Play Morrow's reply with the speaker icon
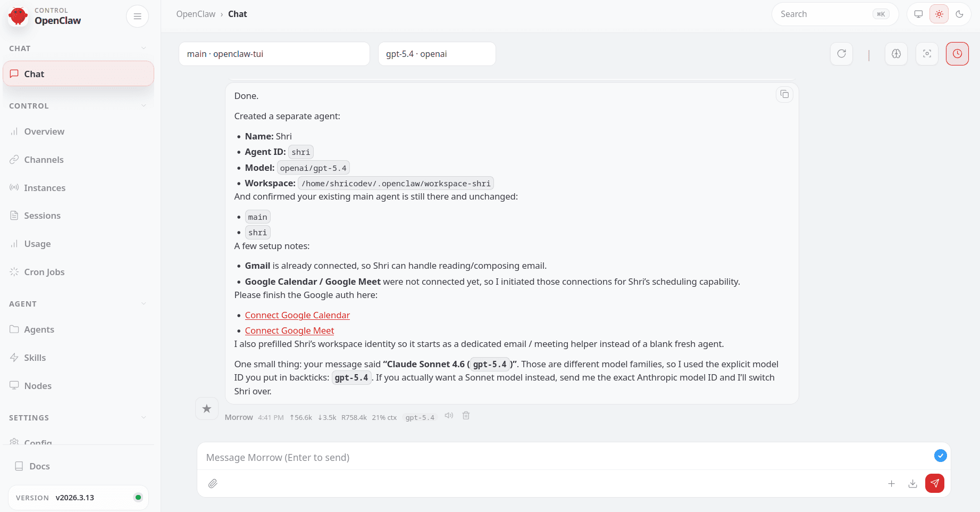 pyautogui.click(x=448, y=416)
